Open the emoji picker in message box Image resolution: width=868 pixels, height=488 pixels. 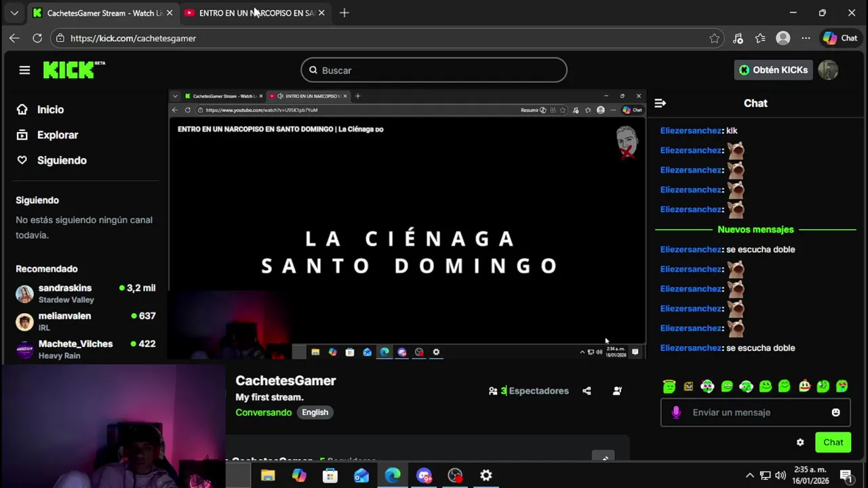coord(835,412)
